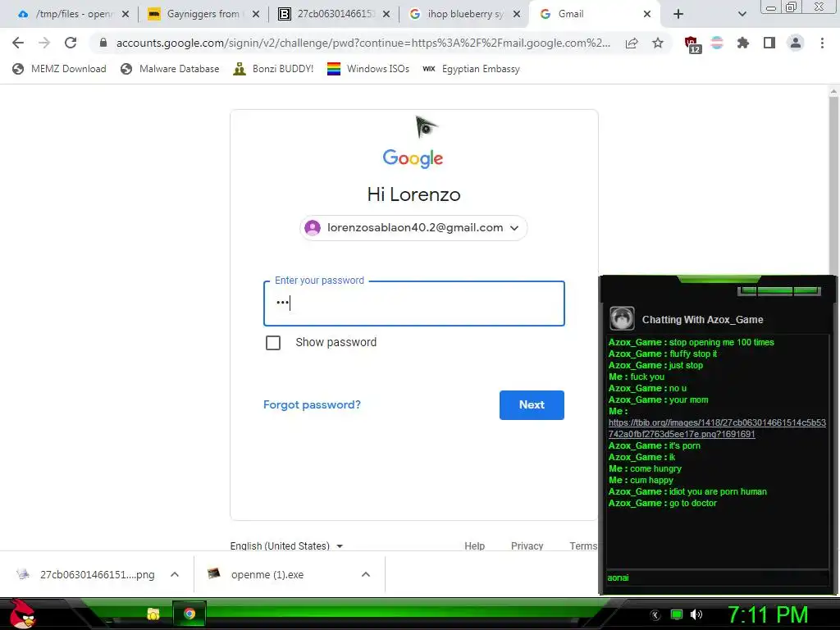
Task: Open MEMZ Download bookmark
Action: coord(59,69)
